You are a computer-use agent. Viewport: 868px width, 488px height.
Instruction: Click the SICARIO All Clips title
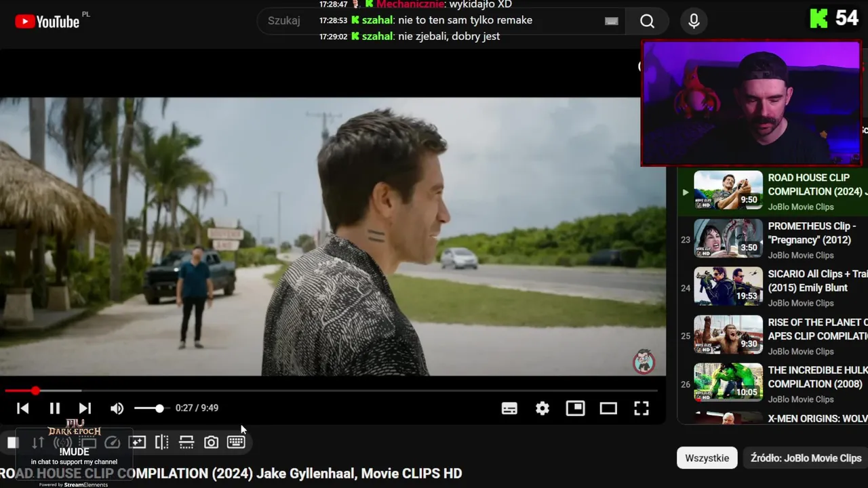click(x=818, y=281)
